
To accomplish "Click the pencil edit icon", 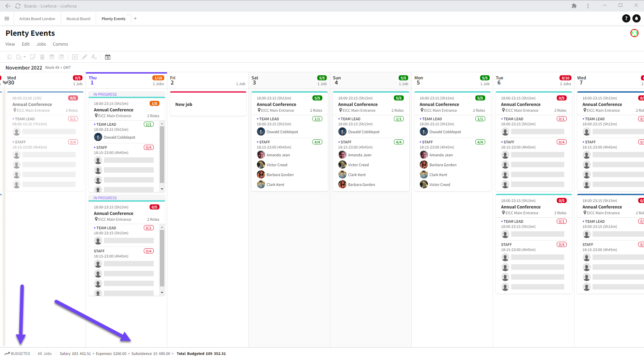I will [x=85, y=57].
